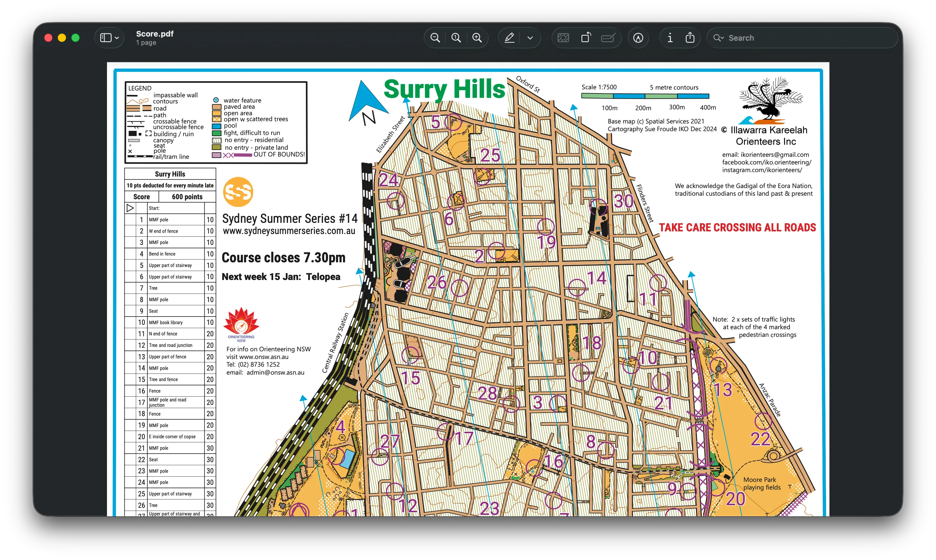Click the instagram.com/ikorienteers/ link
This screenshot has height=560, width=936.
pyautogui.click(x=762, y=170)
